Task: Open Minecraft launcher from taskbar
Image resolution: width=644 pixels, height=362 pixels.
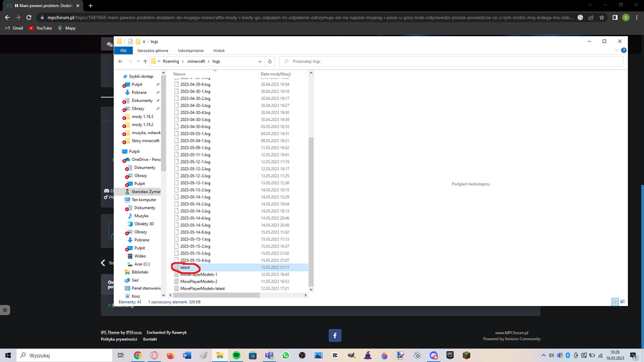Action: point(466,356)
